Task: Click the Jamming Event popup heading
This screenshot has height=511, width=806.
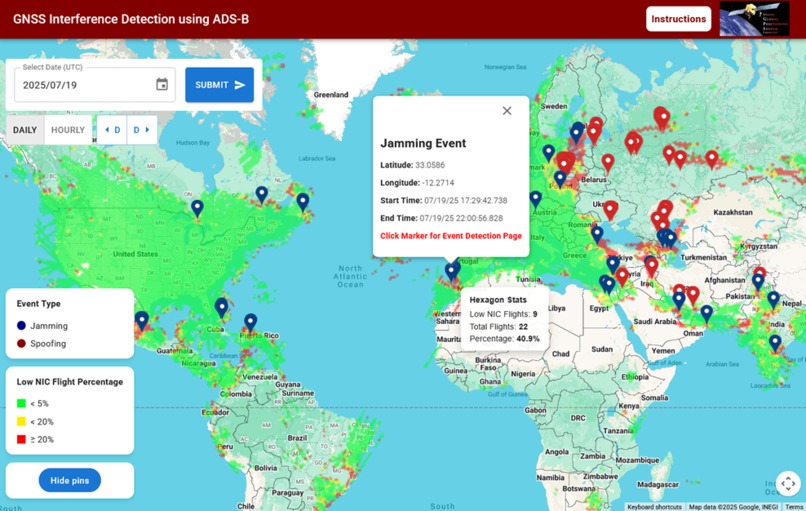Action: (x=423, y=143)
